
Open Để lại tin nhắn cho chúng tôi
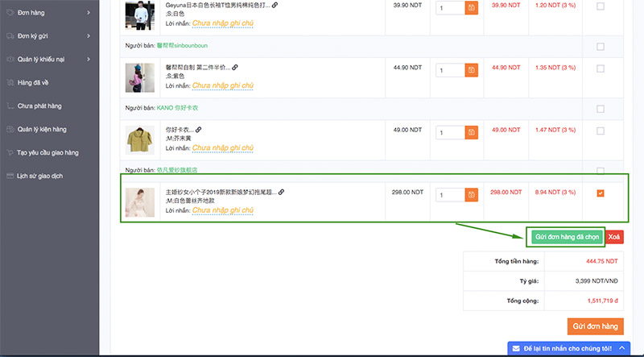click(568, 348)
